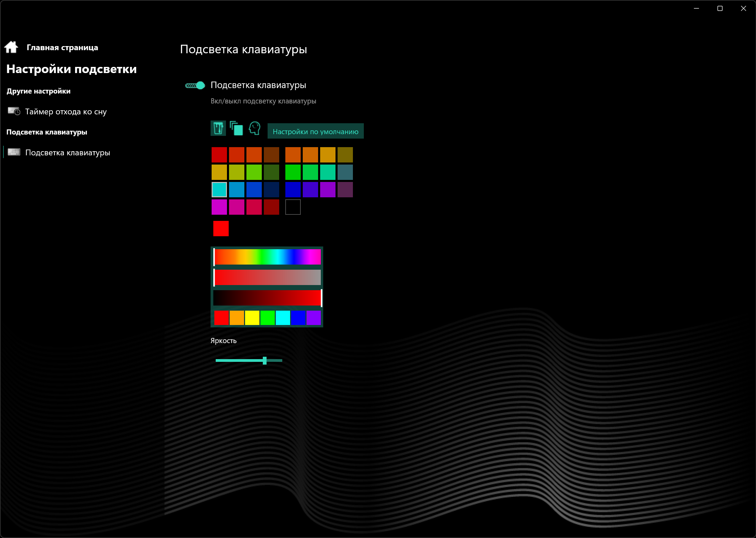Image resolution: width=756 pixels, height=538 pixels.
Task: Click the keyboard icon beside Подсветка клавиатуры
Action: tap(14, 152)
